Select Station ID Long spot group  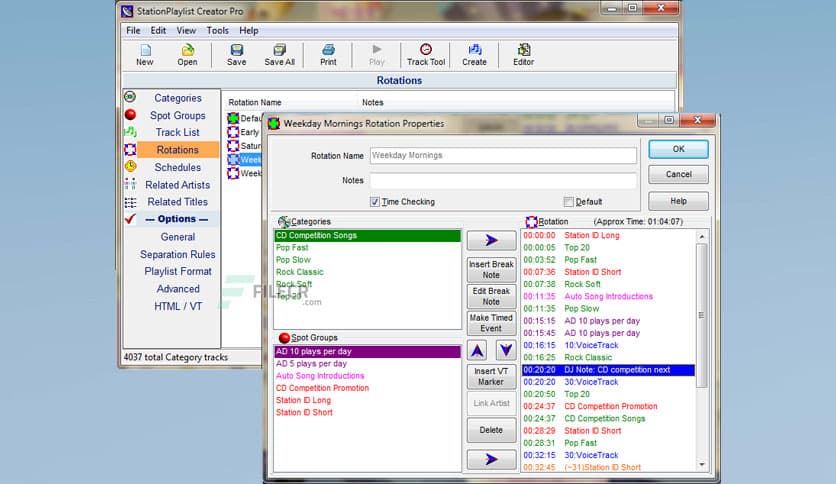[x=303, y=400]
